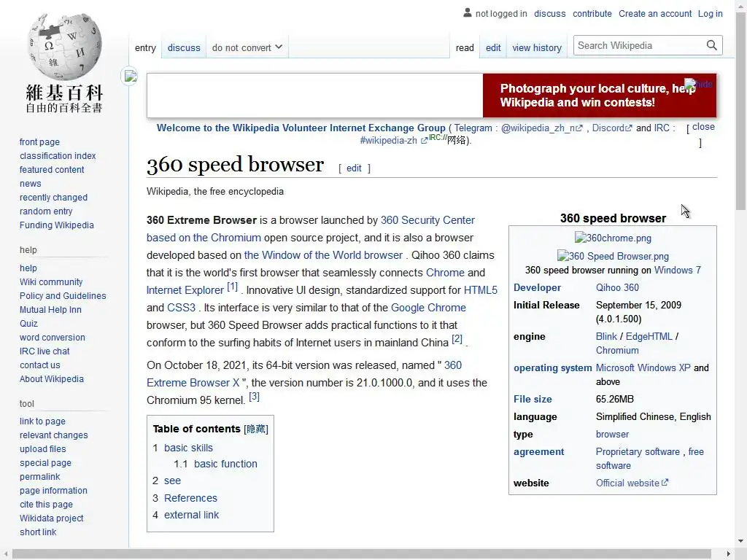Open Qihoo 360 developer link in infobox

click(x=617, y=287)
